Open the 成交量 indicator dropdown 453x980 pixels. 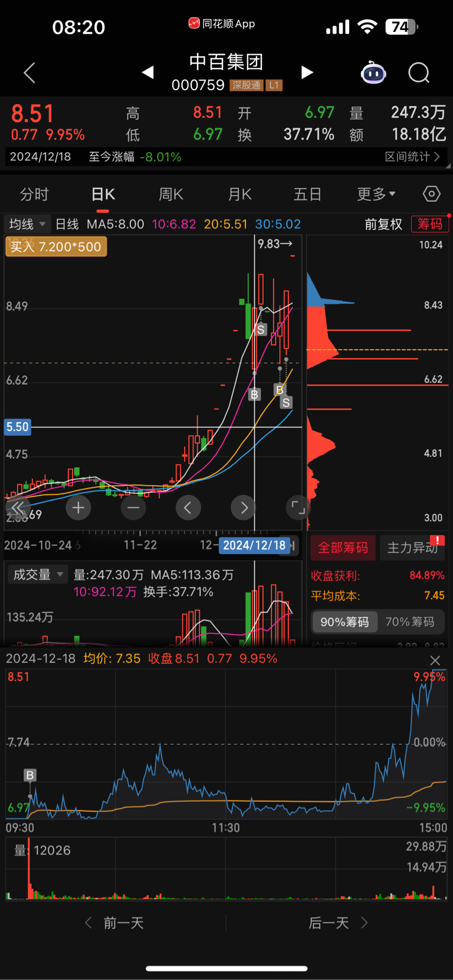pos(37,574)
